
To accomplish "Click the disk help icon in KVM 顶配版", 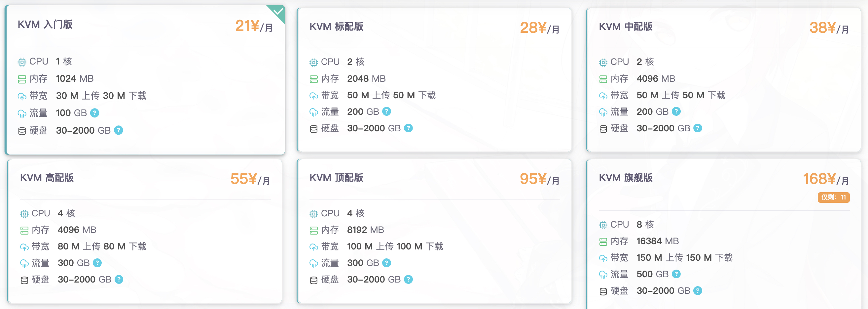I will (x=408, y=279).
